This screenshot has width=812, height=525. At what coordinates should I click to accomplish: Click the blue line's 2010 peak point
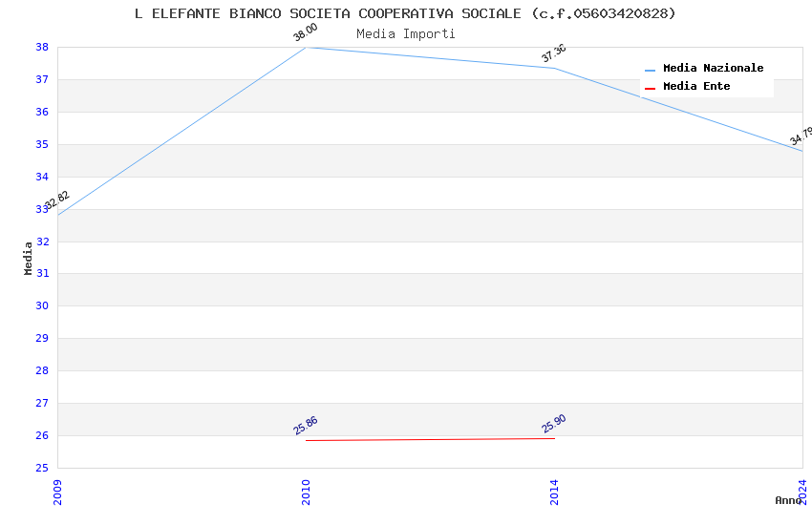[306, 48]
